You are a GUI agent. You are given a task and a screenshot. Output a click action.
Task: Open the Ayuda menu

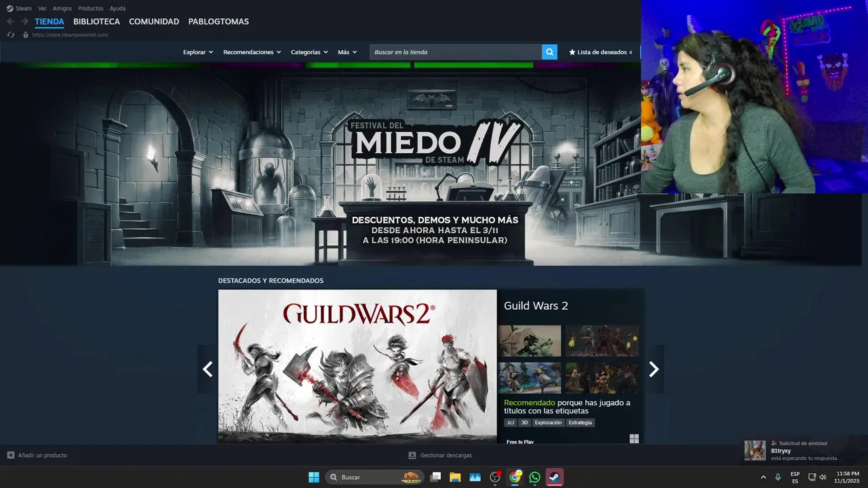117,8
